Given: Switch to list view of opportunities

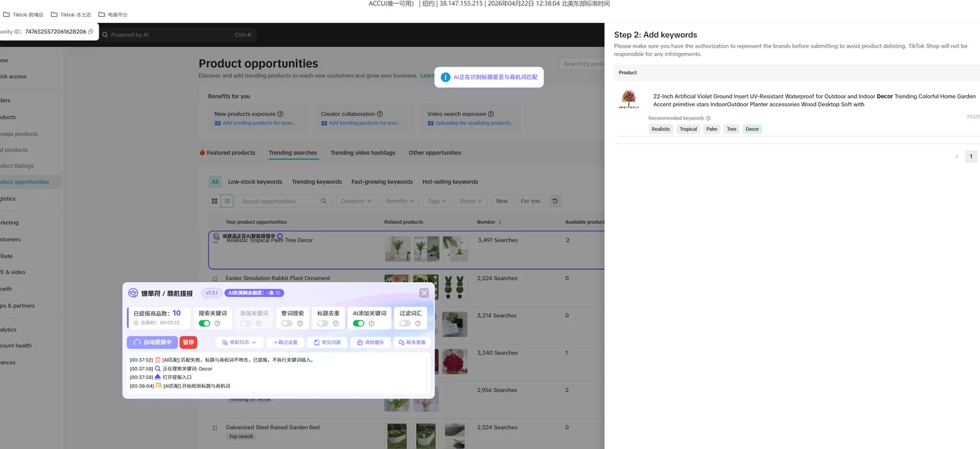Looking at the screenshot, I should [227, 201].
